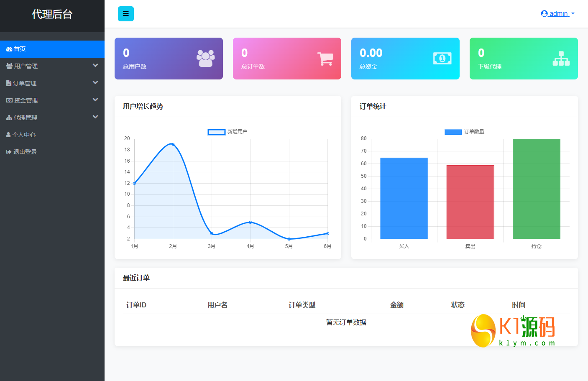Expand the 订单管理 menu
Screen dimensions: 588x381
tap(26, 83)
